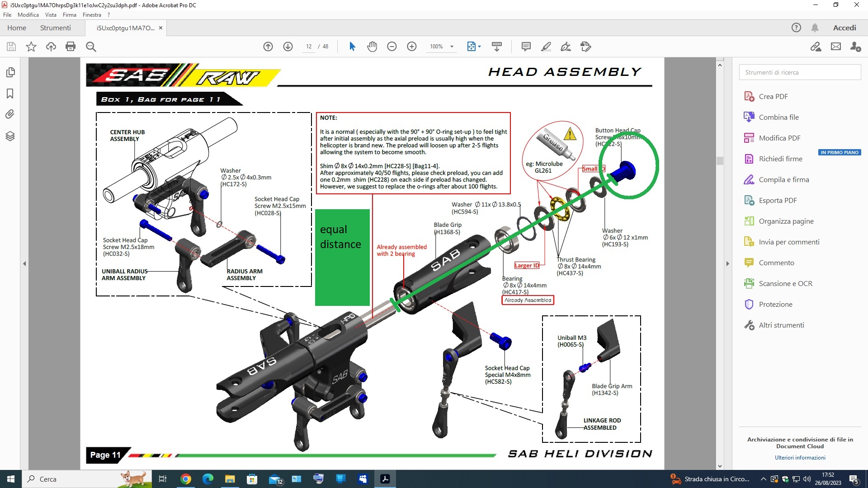868x488 pixels.
Task: Click Accedi to sign in
Action: (x=844, y=28)
